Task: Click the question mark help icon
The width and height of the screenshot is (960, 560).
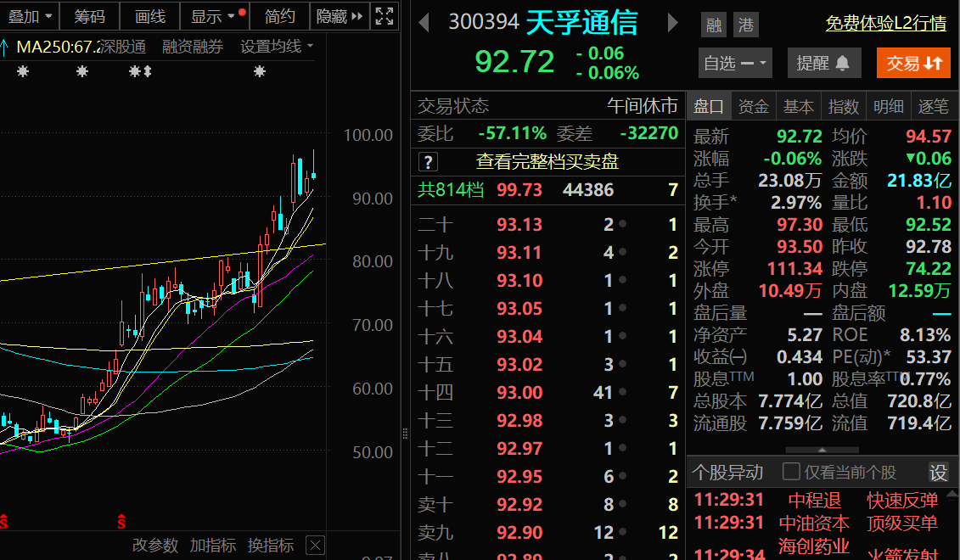Action: pyautogui.click(x=428, y=162)
